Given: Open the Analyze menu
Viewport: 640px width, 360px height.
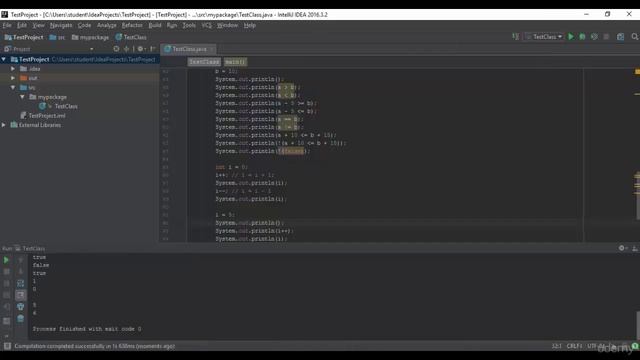Looking at the screenshot, I should (107, 25).
